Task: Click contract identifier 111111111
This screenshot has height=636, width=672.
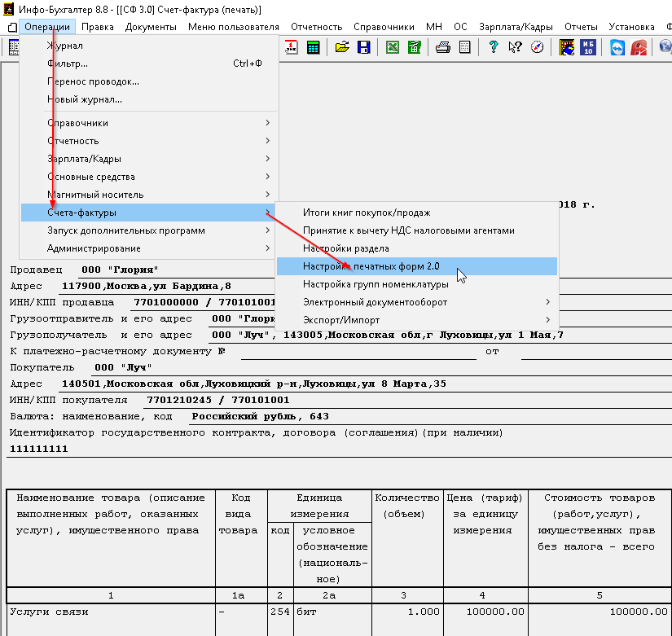Action: (38, 450)
